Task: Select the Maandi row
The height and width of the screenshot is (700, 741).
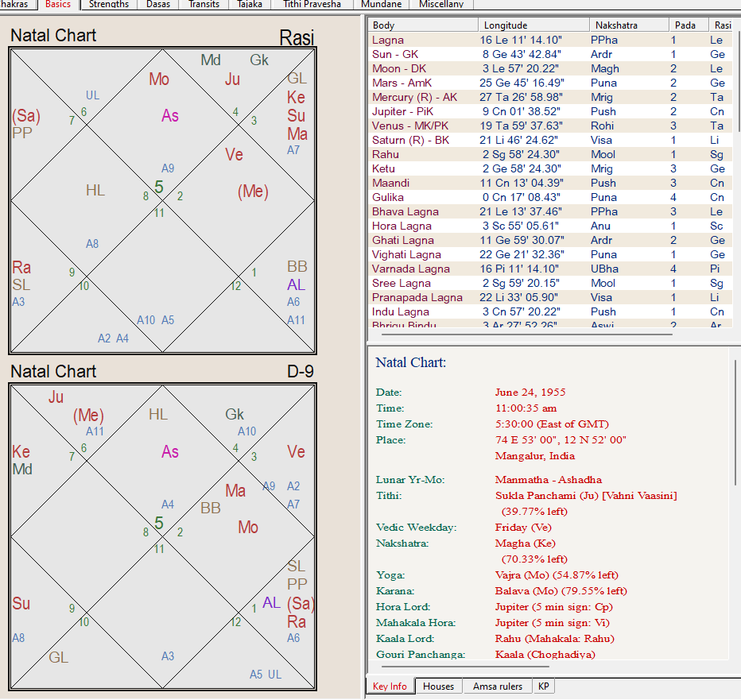Action: [x=550, y=183]
